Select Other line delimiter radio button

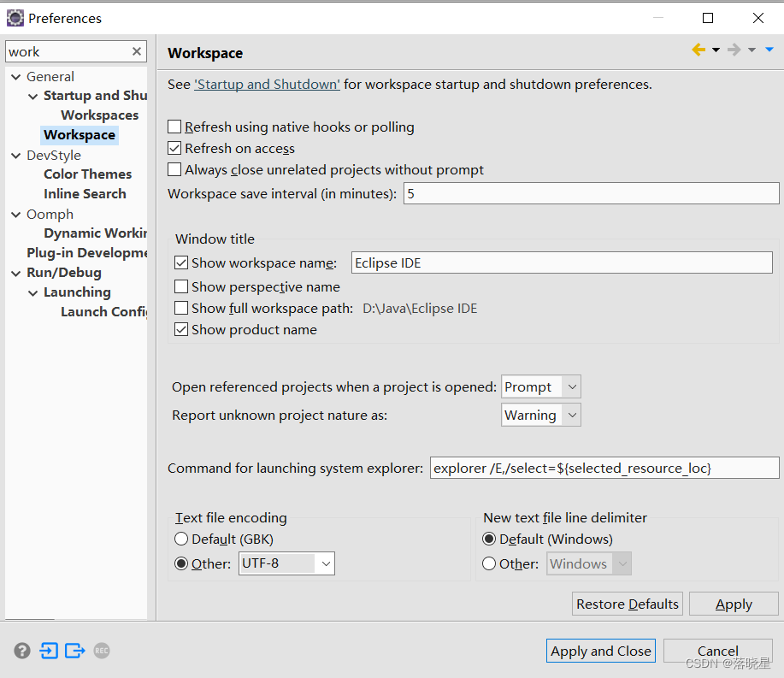pyautogui.click(x=489, y=563)
